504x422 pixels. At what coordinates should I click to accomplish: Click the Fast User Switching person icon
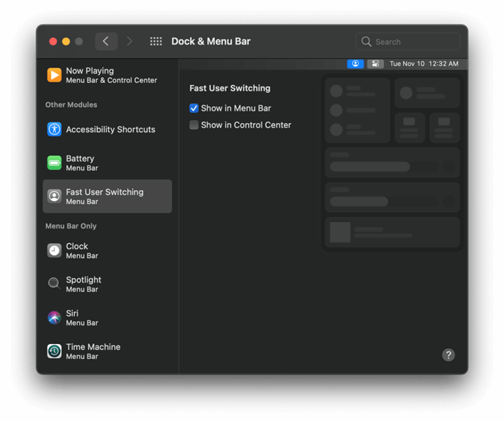click(54, 197)
